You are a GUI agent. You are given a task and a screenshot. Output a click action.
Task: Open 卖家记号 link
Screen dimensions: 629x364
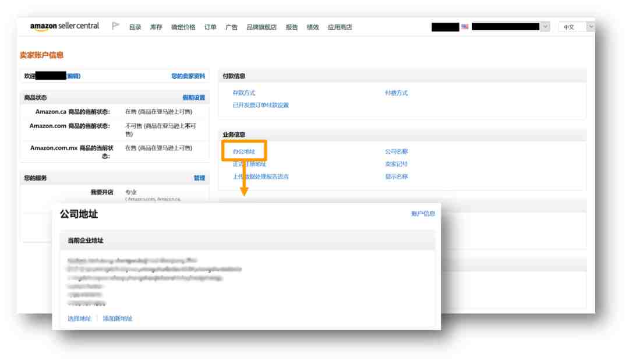click(x=397, y=164)
